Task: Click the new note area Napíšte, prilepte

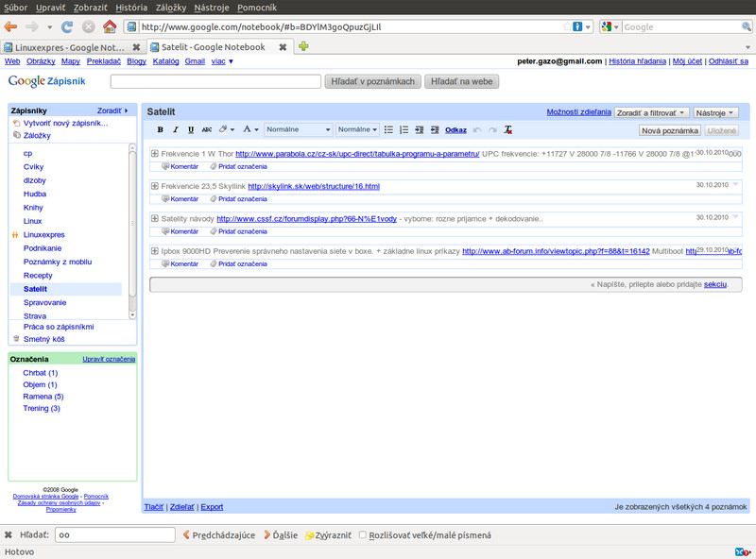Action: (445, 284)
